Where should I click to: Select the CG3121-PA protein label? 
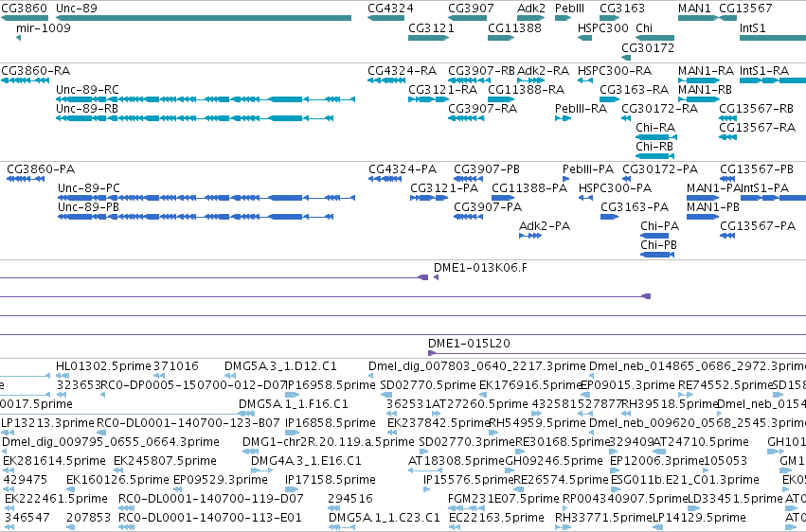pos(444,188)
